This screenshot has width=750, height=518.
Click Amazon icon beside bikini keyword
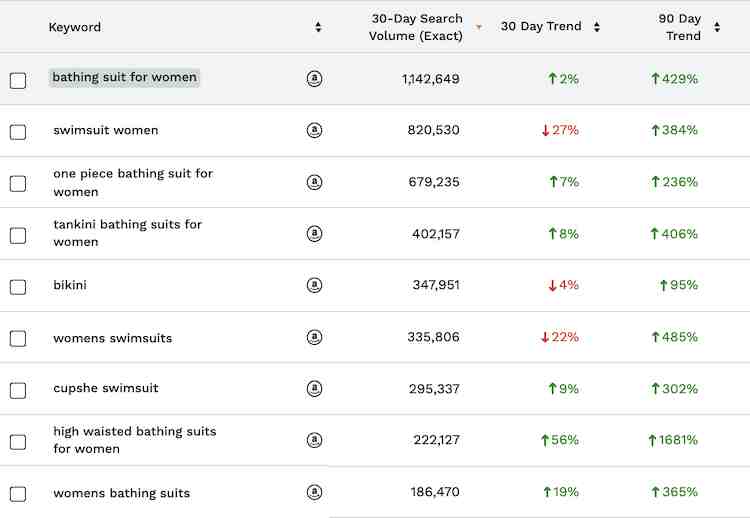click(x=314, y=285)
